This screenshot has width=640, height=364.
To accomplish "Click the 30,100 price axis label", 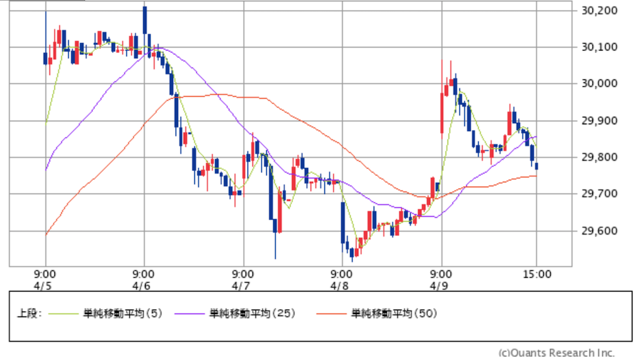I will pos(599,47).
